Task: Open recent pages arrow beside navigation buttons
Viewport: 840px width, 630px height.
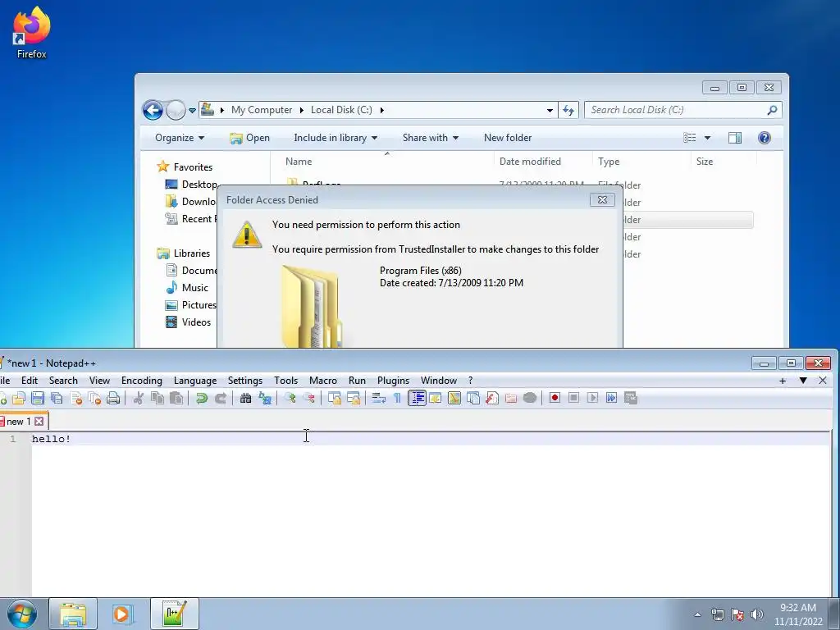Action: coord(192,111)
